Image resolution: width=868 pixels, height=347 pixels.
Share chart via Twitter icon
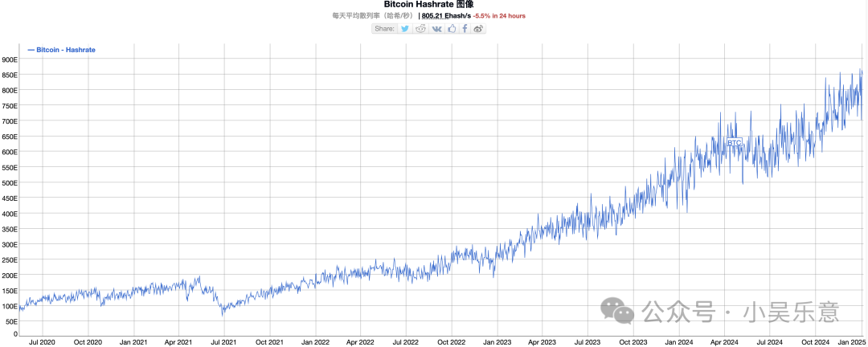point(405,28)
